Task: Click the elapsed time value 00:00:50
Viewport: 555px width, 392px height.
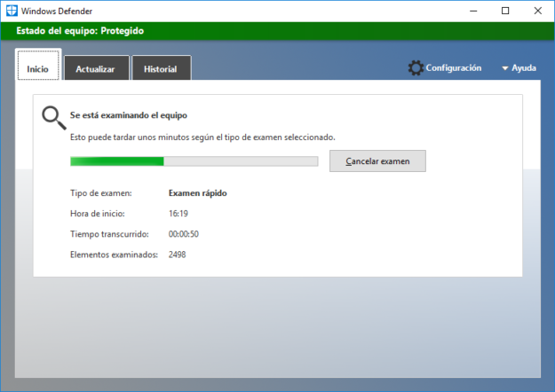Action: [x=183, y=234]
